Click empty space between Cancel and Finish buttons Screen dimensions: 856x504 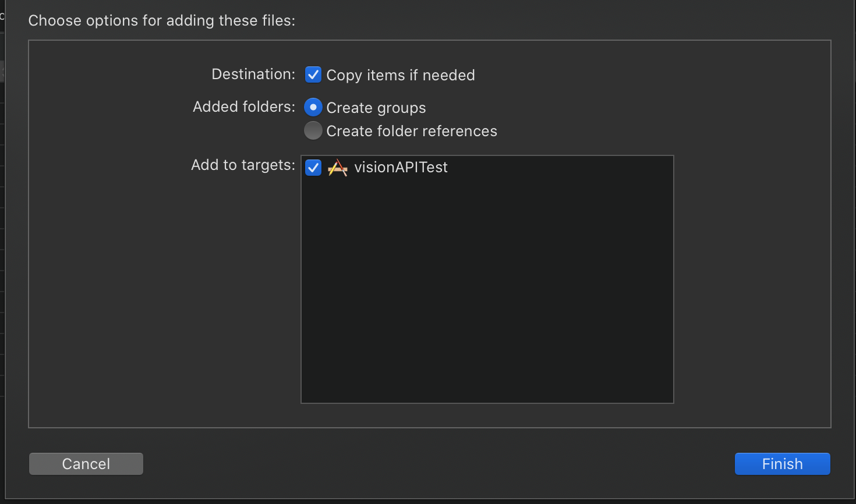coord(437,464)
